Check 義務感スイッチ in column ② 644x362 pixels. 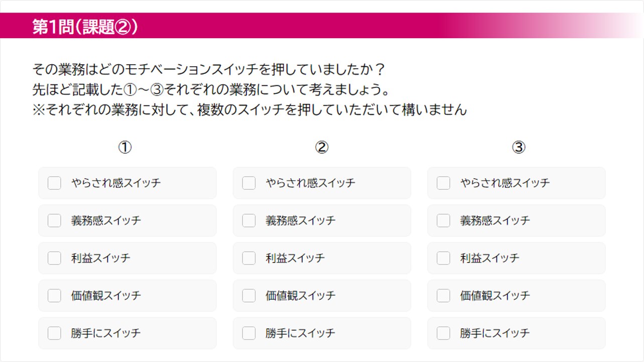[x=249, y=220]
